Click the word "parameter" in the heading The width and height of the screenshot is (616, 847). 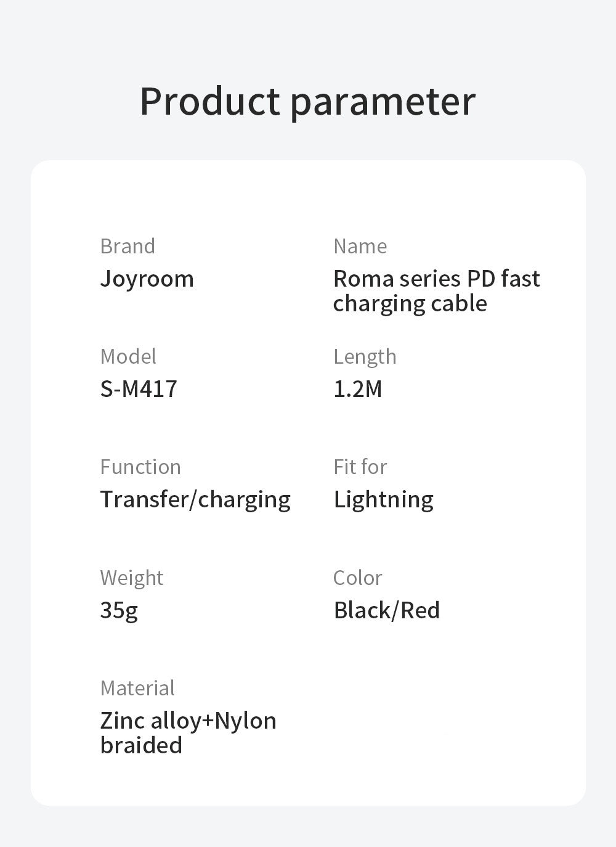[383, 102]
